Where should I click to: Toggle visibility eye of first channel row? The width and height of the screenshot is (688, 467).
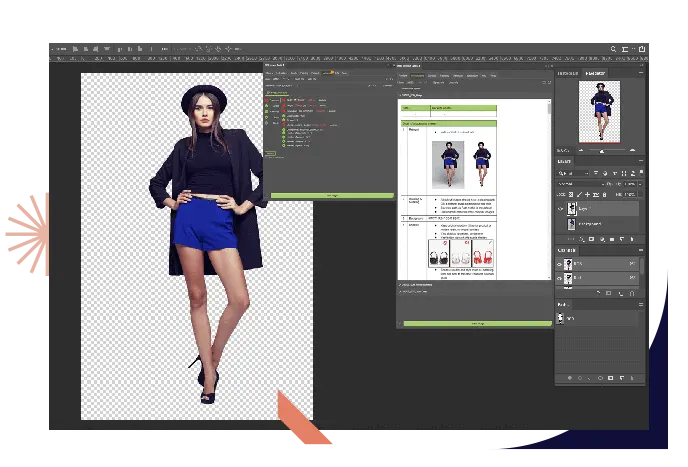point(559,264)
